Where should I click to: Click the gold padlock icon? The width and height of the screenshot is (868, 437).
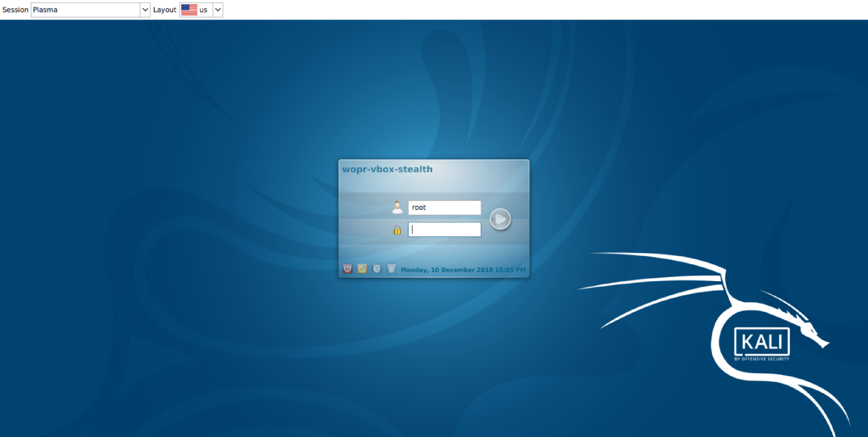click(x=397, y=230)
